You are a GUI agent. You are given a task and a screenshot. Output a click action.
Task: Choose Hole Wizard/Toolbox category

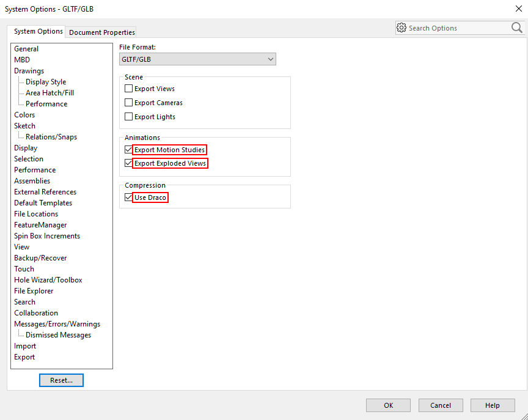(48, 280)
